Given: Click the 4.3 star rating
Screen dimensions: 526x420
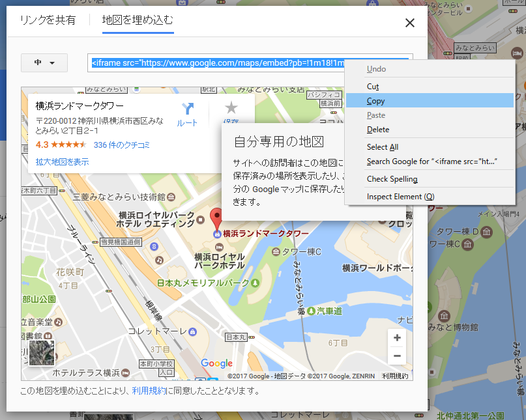Looking at the screenshot, I should [x=61, y=145].
